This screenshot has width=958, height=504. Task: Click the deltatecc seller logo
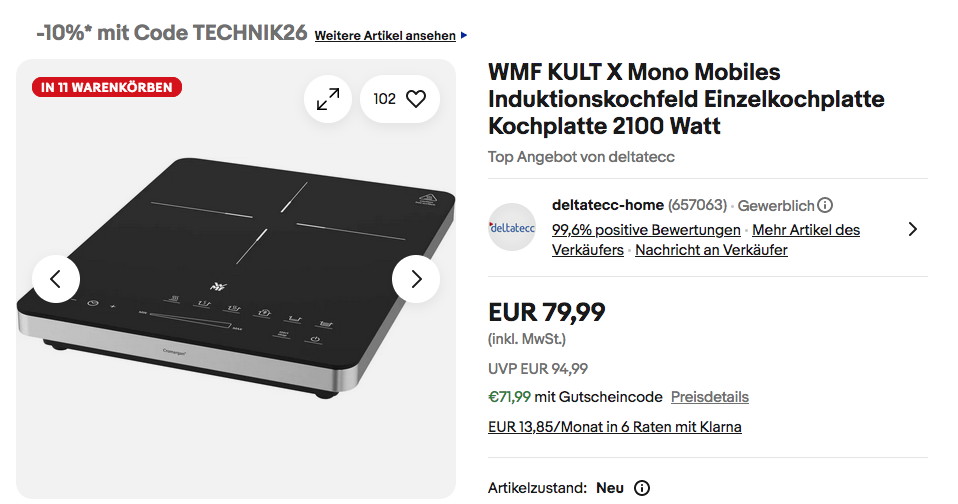[x=512, y=227]
